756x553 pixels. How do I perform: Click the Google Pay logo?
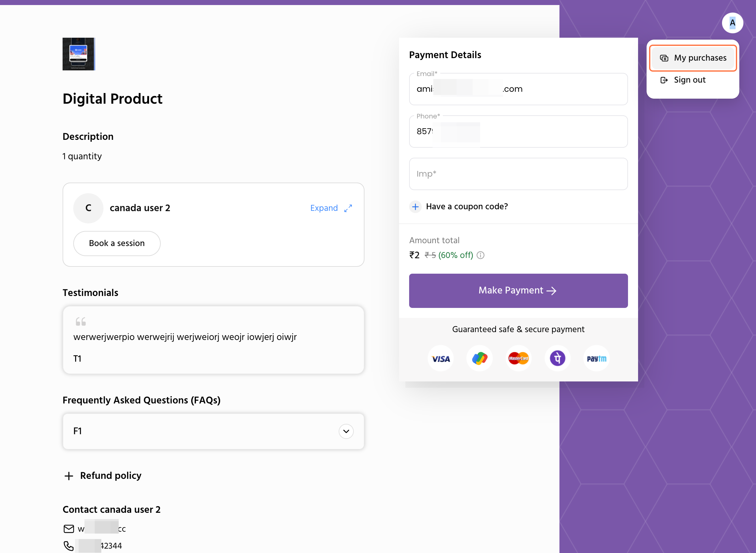[x=479, y=359]
